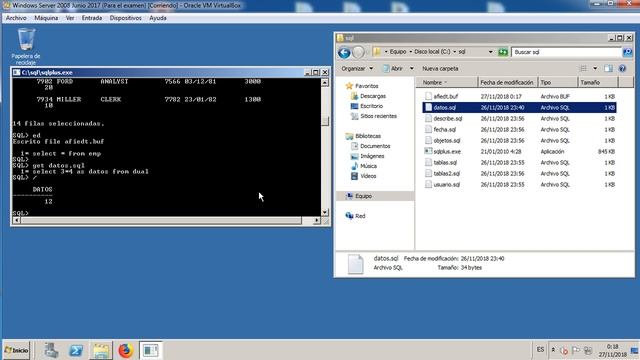
Task: Click the Buscar sql search field
Action: click(567, 52)
